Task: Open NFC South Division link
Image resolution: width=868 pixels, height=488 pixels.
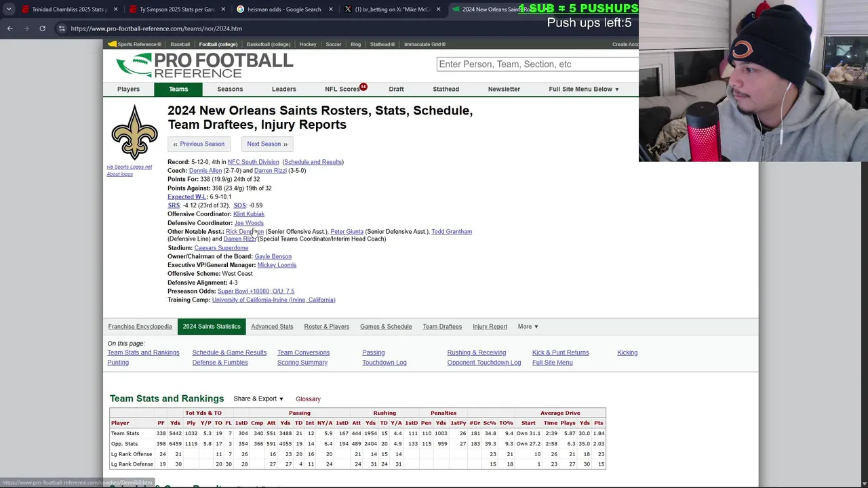Action: pyautogui.click(x=253, y=162)
